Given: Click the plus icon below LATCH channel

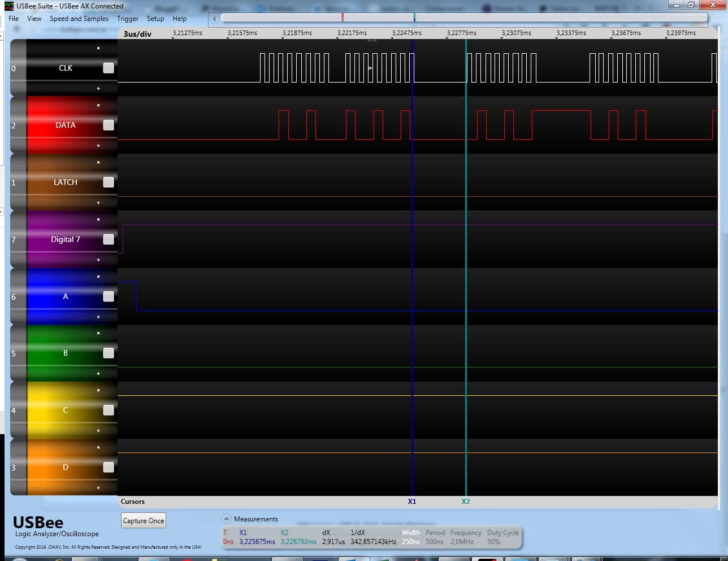Looking at the screenshot, I should [x=98, y=202].
